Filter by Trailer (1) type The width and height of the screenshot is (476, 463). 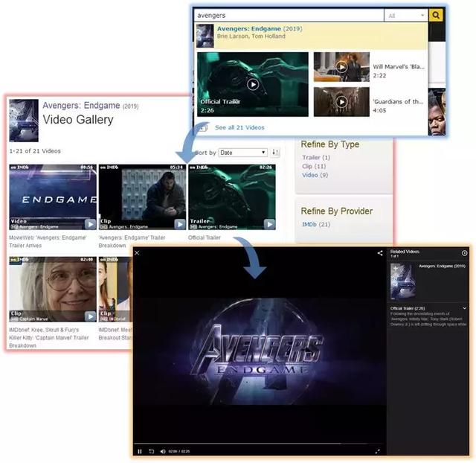(x=316, y=157)
